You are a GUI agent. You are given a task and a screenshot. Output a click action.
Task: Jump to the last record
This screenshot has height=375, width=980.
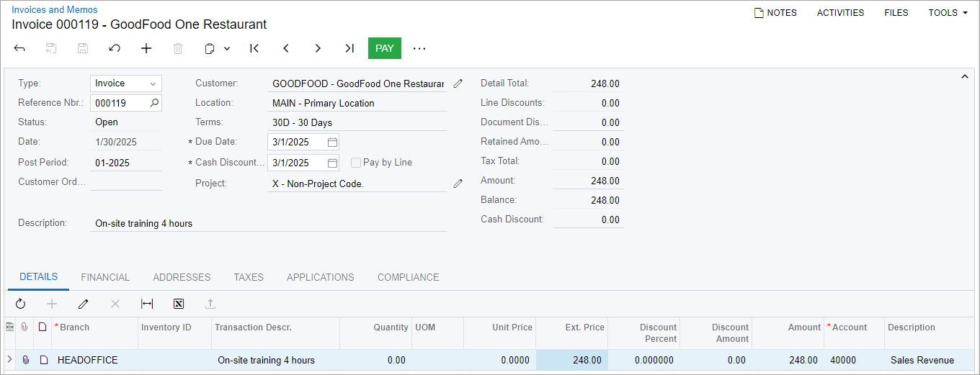(349, 48)
